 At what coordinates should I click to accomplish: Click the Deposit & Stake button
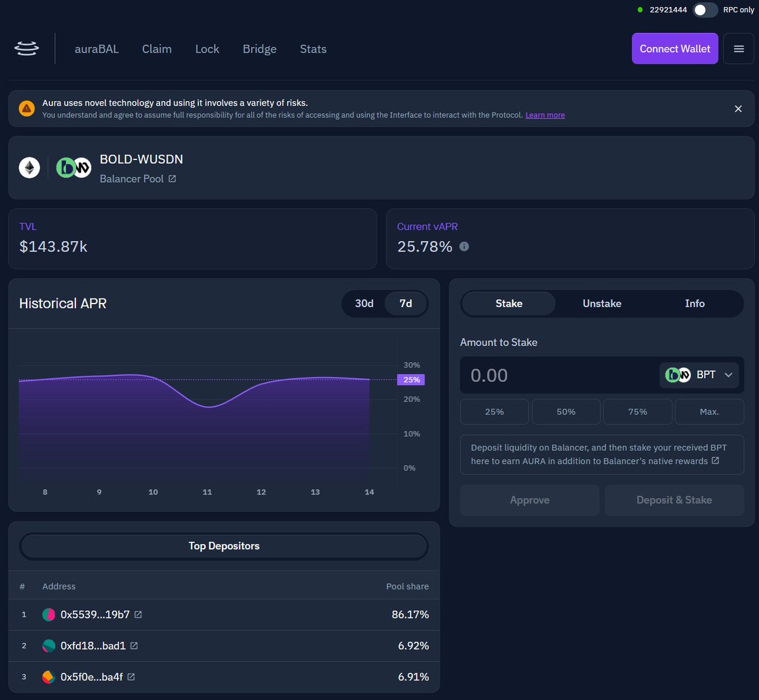tap(674, 500)
